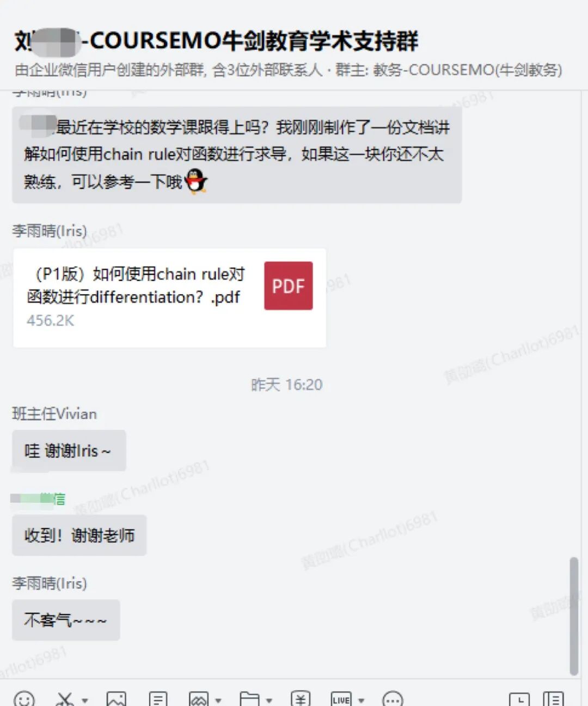
Task: Expand the screenshot tool dropdown arrow
Action: (85, 701)
